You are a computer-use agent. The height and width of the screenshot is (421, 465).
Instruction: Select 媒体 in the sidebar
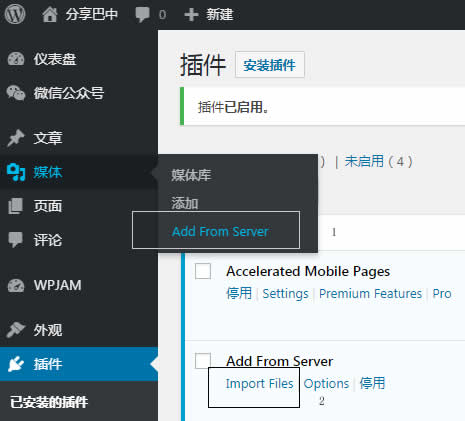(48, 172)
